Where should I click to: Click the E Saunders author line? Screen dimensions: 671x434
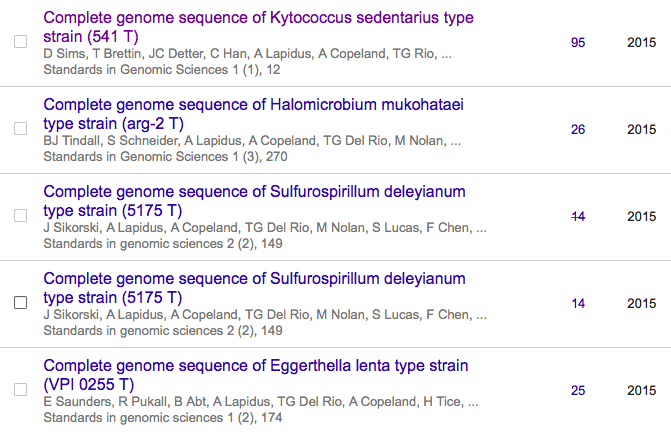260,402
